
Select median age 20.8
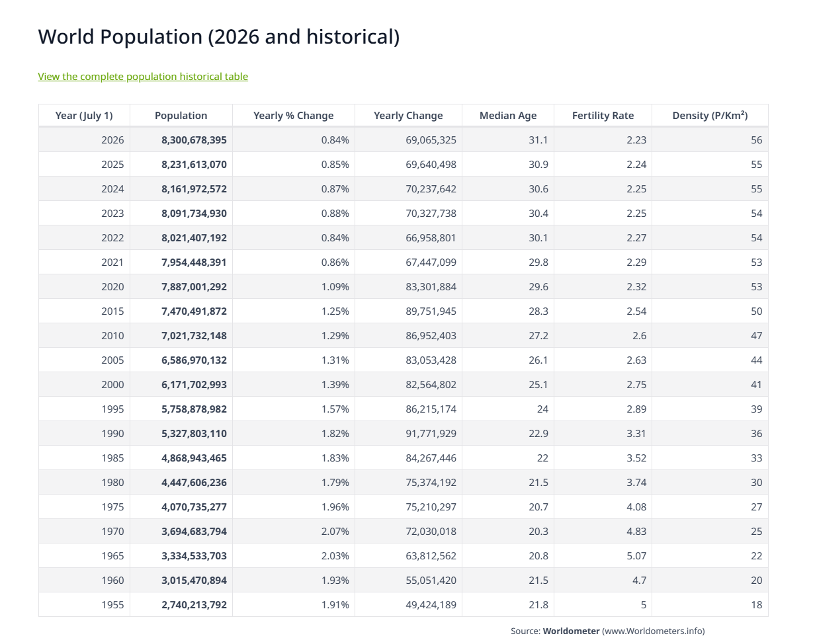(x=538, y=555)
